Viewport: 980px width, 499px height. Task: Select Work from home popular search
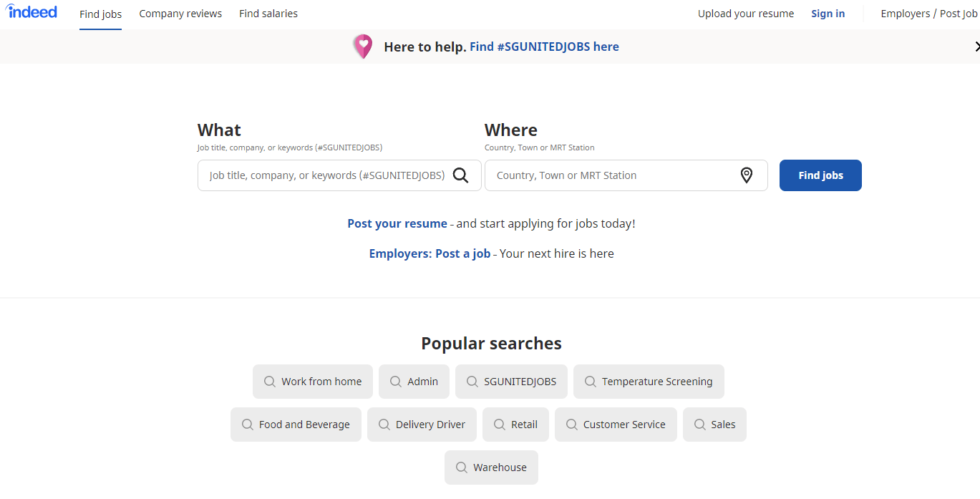[313, 382]
